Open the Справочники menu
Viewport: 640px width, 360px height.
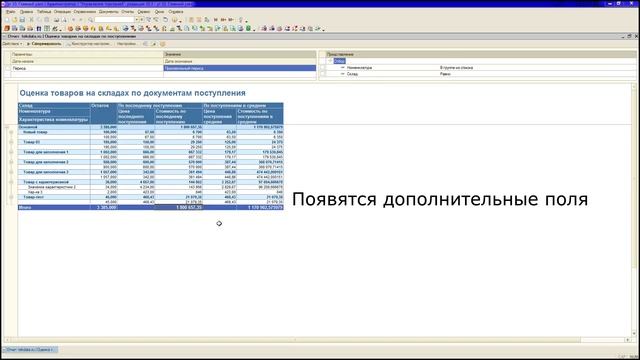(85, 12)
